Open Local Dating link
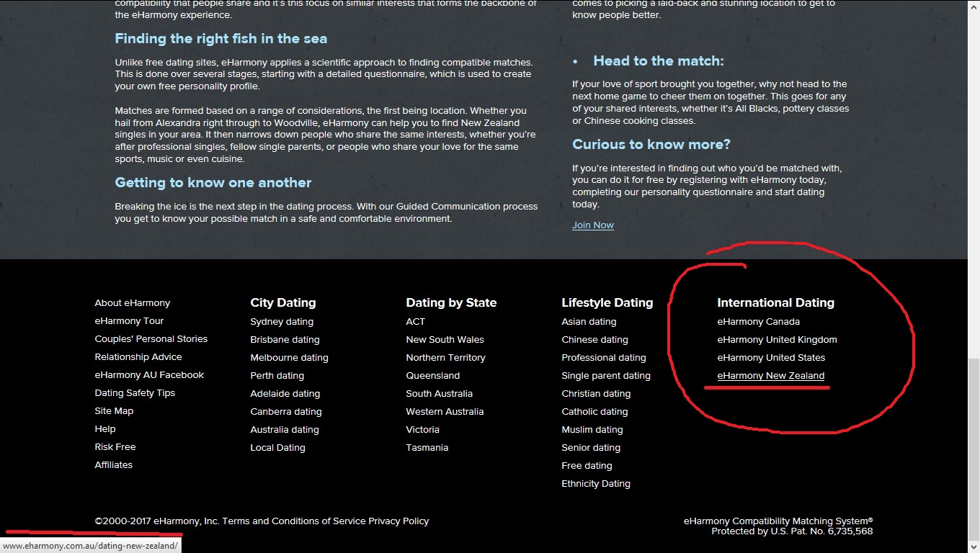The height and width of the screenshot is (553, 980). click(x=277, y=448)
